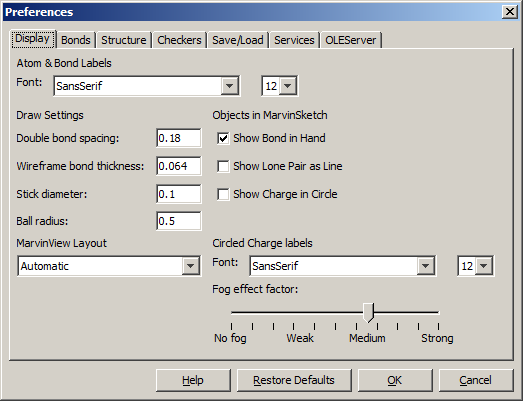Open the Structure tab
Screen dimensions: 523x401
pos(124,40)
